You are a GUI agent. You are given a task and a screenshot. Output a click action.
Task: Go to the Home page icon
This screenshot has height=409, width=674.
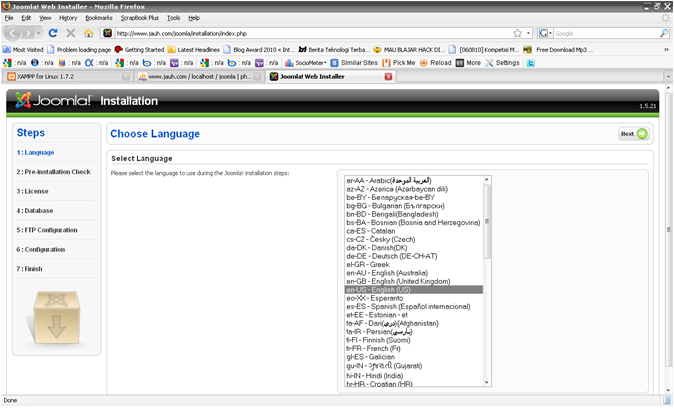(x=89, y=33)
